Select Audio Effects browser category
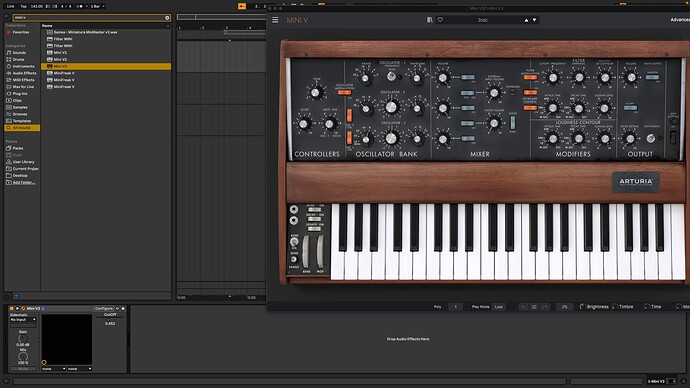Image resolution: width=690 pixels, height=388 pixels. click(23, 73)
